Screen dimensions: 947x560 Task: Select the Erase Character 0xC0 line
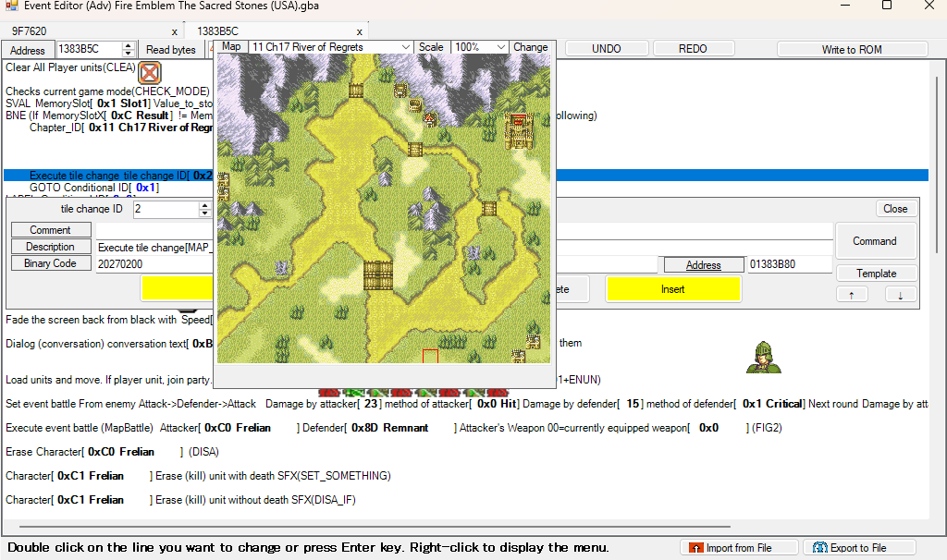(x=112, y=452)
